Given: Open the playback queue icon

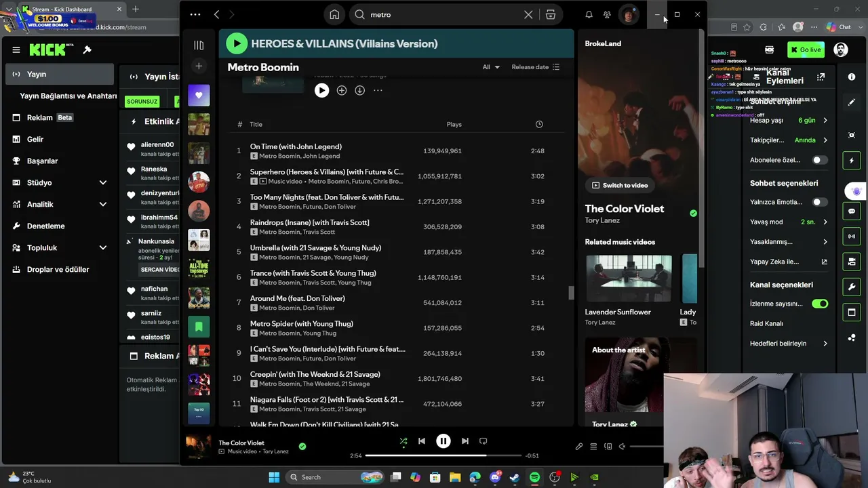Looking at the screenshot, I should point(593,447).
